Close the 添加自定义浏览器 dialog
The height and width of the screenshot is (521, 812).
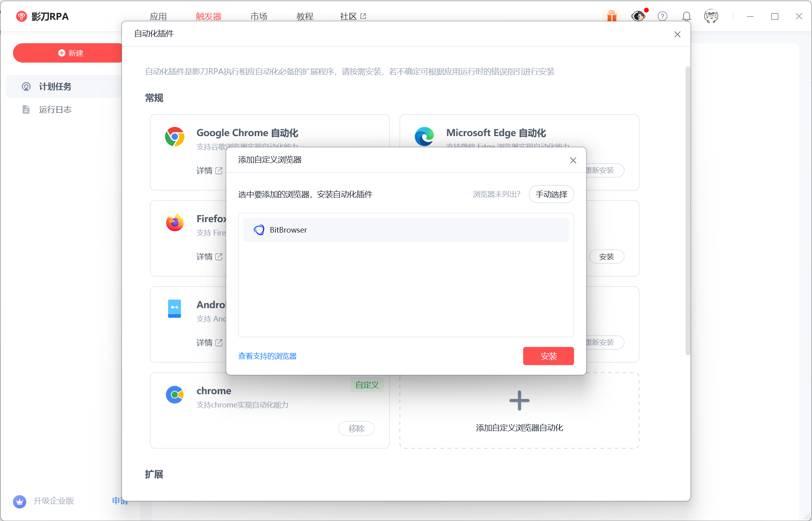click(x=573, y=160)
